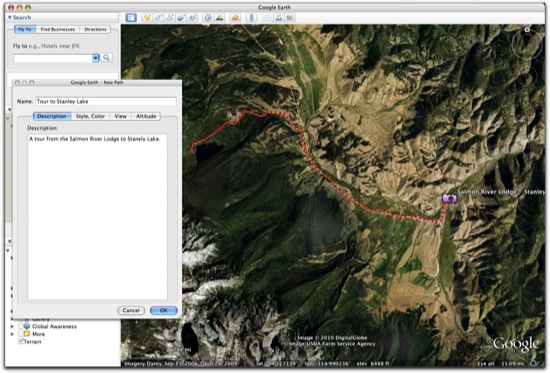The width and height of the screenshot is (550, 373).
Task: Click the Fly To search input
Action: coord(53,58)
